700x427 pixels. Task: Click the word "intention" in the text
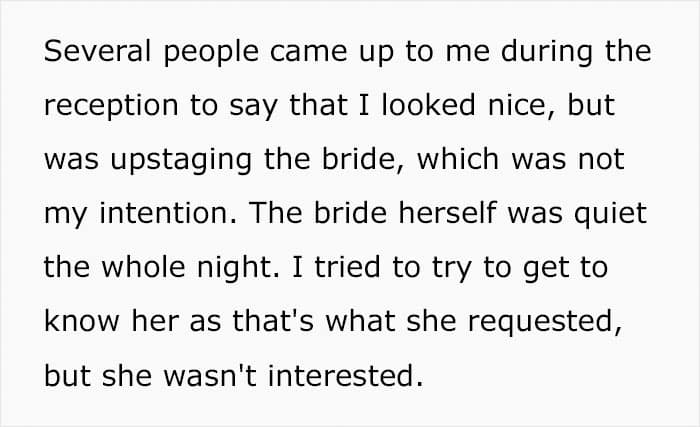coord(163,213)
